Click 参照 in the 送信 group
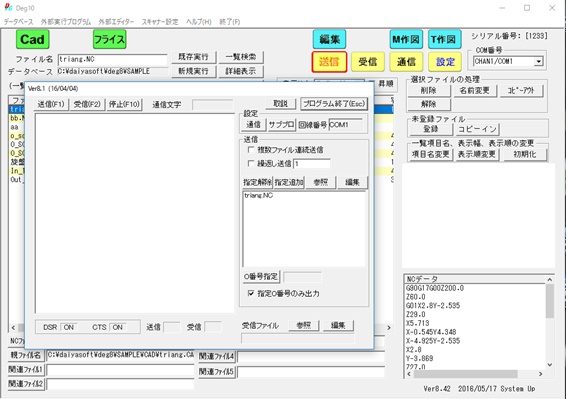This screenshot has height=399, width=569. click(x=321, y=182)
